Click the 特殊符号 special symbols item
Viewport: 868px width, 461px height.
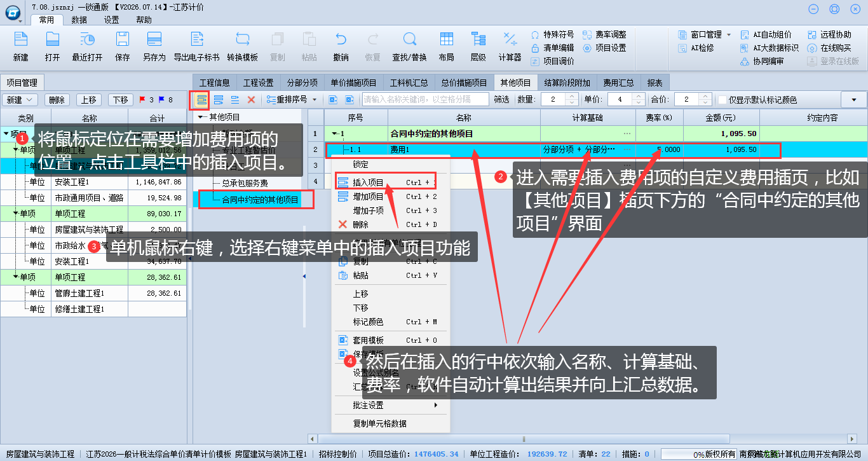tap(552, 34)
